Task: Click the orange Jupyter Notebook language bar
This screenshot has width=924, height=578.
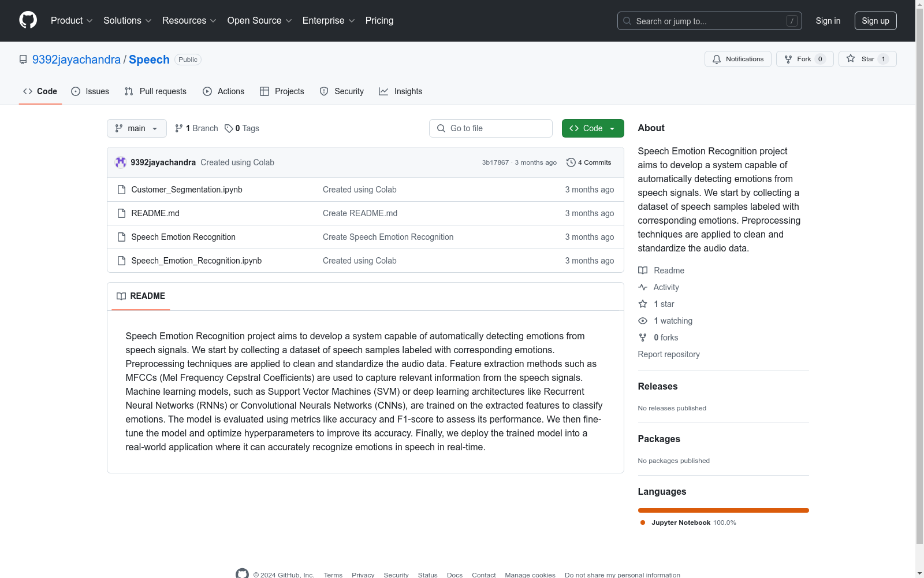Action: 724,510
